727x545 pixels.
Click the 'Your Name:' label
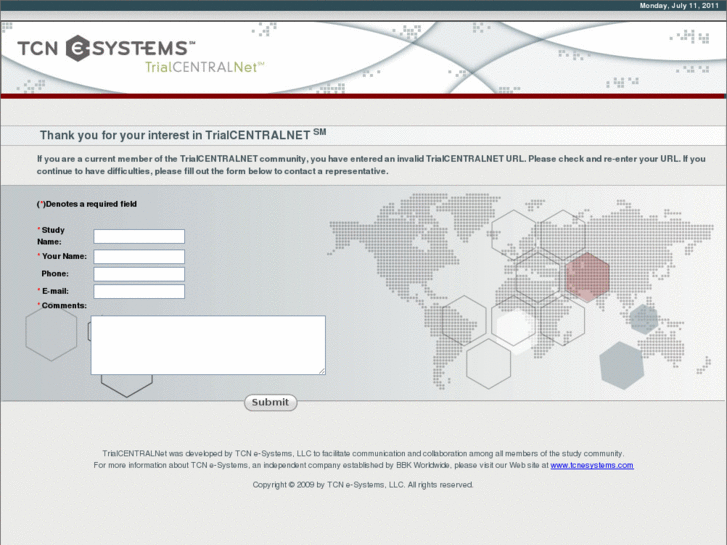coord(62,256)
